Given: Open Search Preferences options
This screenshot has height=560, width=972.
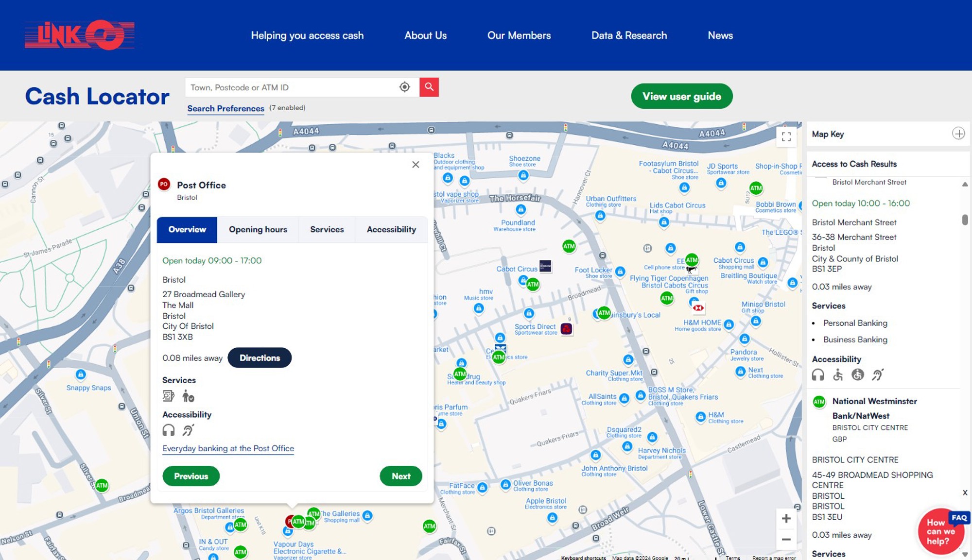Looking at the screenshot, I should click(226, 108).
